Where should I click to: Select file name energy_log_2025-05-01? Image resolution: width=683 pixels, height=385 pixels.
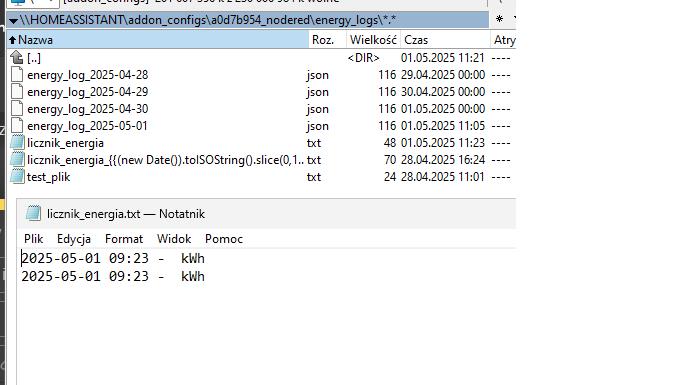87,126
